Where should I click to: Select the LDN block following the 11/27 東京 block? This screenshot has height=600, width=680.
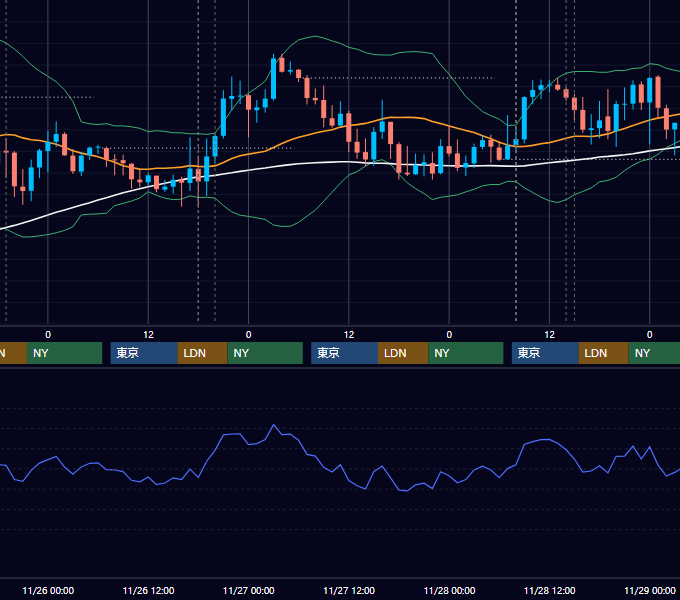[403, 353]
